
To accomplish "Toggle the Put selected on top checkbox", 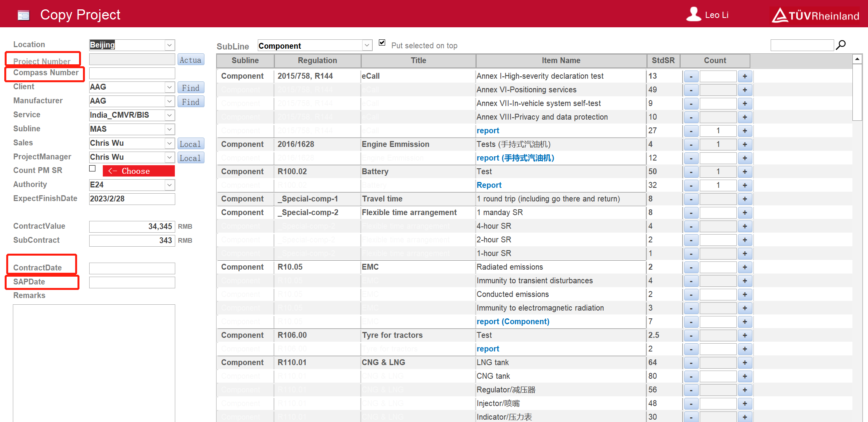I will coord(382,42).
